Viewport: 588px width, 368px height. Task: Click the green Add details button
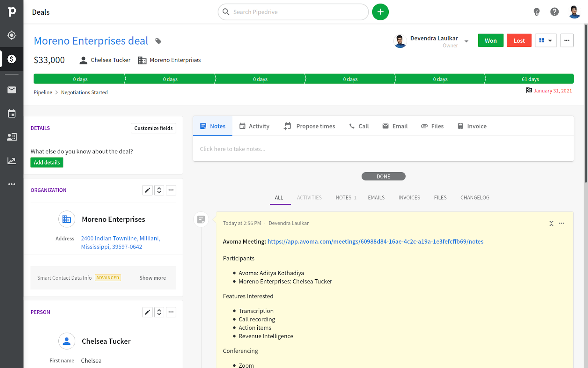click(x=47, y=163)
